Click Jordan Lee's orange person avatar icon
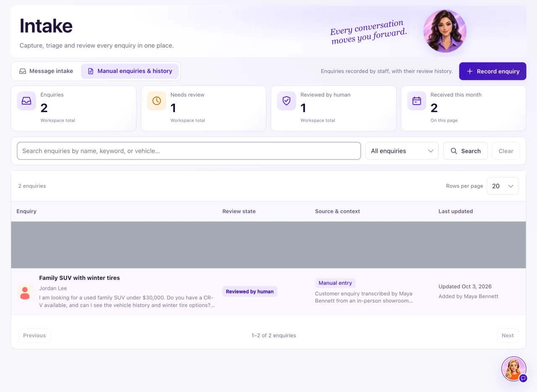 click(x=25, y=292)
